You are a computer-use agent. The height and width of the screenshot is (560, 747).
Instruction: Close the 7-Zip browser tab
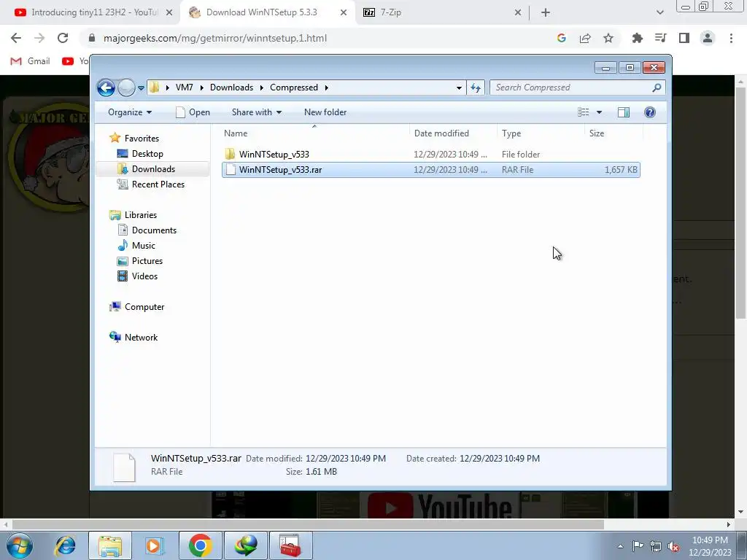point(518,13)
